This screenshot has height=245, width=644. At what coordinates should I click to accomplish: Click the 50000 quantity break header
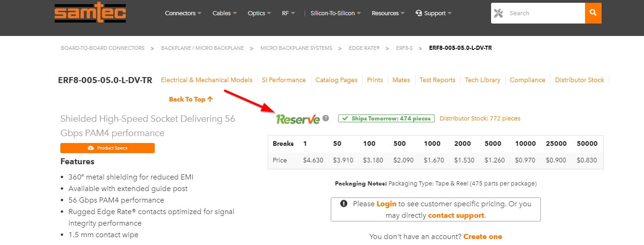click(x=587, y=143)
